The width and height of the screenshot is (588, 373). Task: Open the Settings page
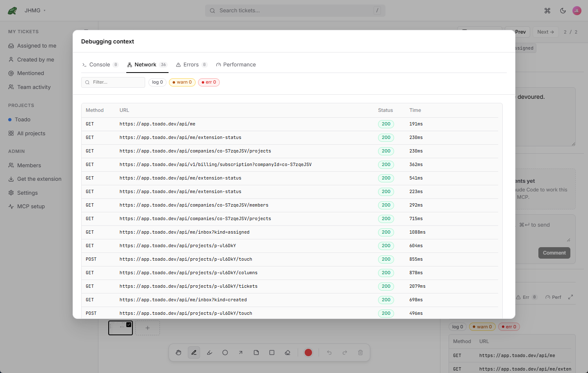coord(23,193)
